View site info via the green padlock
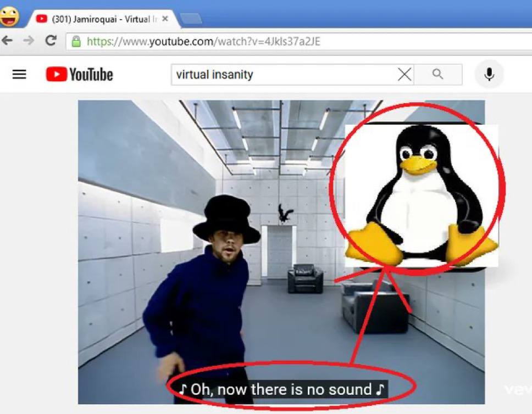 coord(76,42)
